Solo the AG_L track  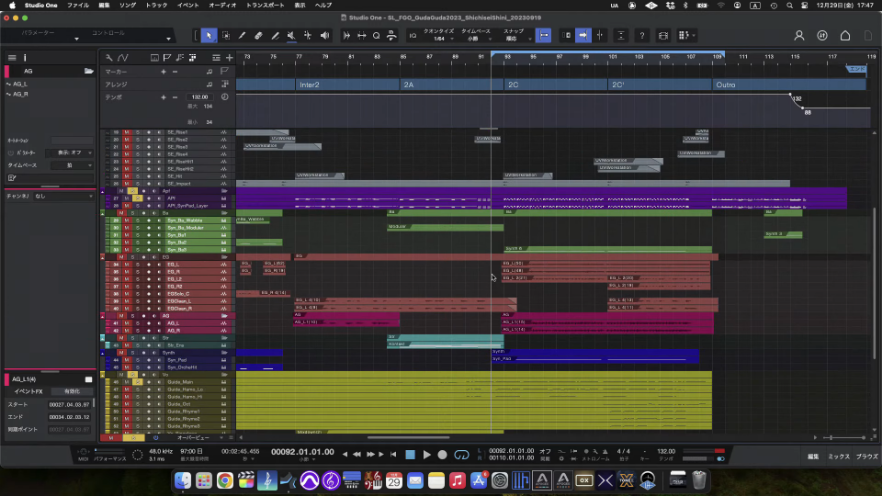pyautogui.click(x=137, y=323)
